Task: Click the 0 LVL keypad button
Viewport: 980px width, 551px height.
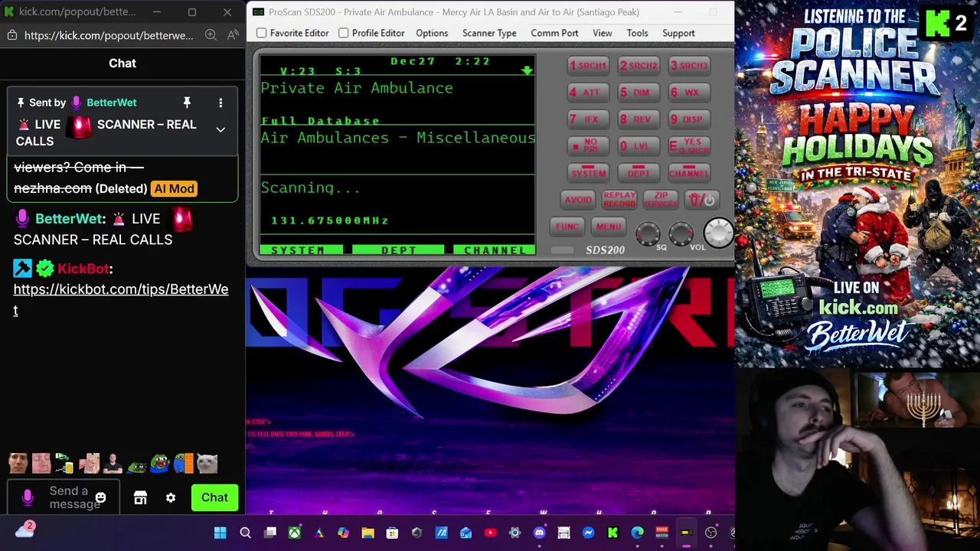Action: (x=639, y=145)
